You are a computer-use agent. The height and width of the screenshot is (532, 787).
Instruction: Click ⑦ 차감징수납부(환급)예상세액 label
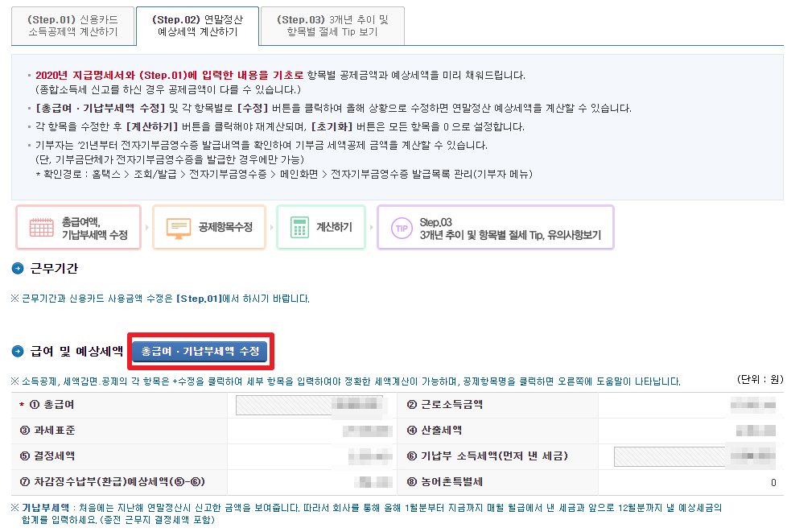(x=113, y=482)
